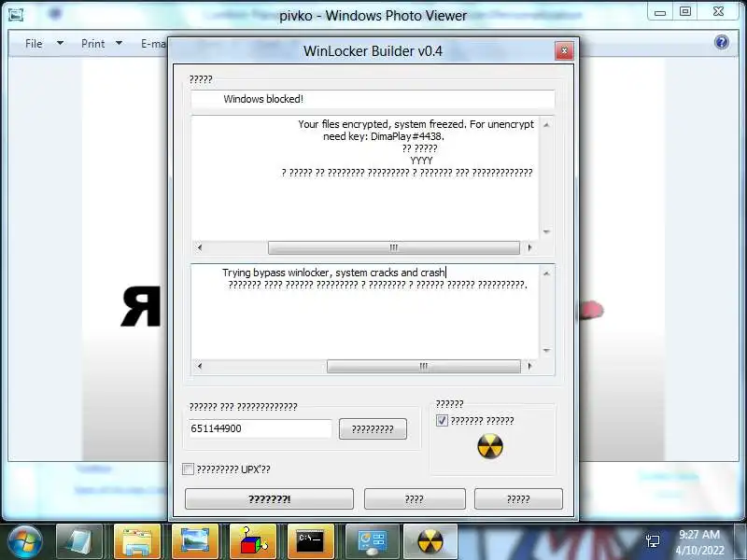Click left scroll arrow of lower text box

(200, 366)
